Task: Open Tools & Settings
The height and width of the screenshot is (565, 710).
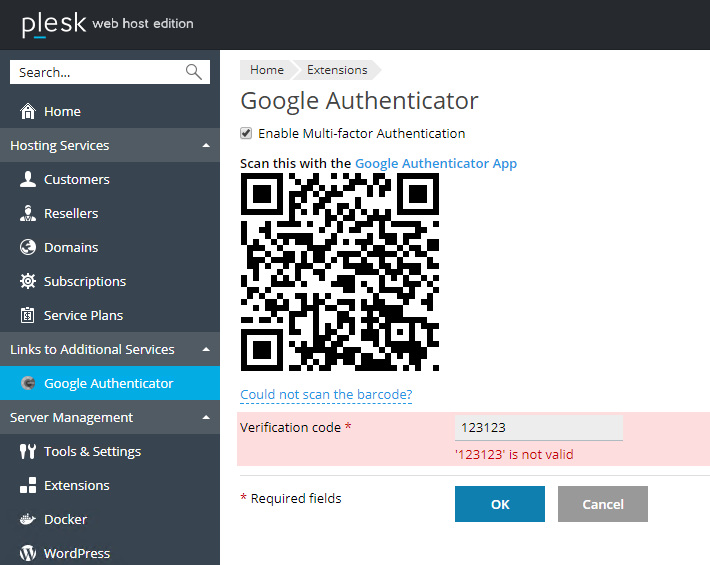Action: 110,451
